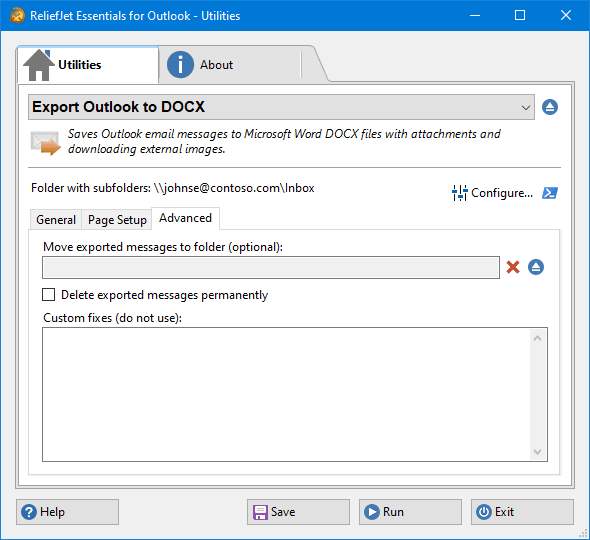Viewport: 590px width, 540px height.
Task: Click the custom fixes scrollbar down arrow
Action: tap(537, 452)
